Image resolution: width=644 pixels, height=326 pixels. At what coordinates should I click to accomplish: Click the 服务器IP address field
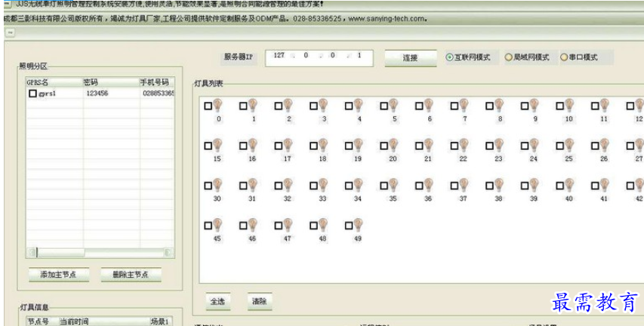pyautogui.click(x=319, y=58)
